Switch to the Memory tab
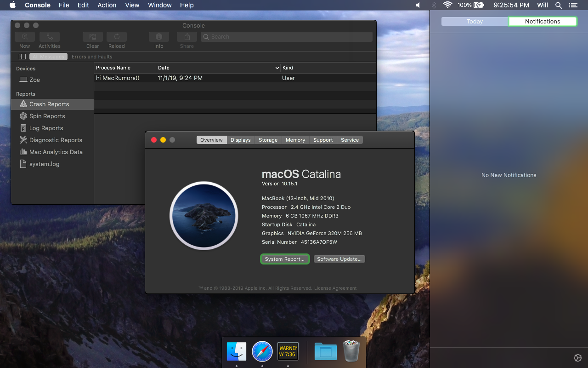The image size is (588, 368). pyautogui.click(x=295, y=140)
